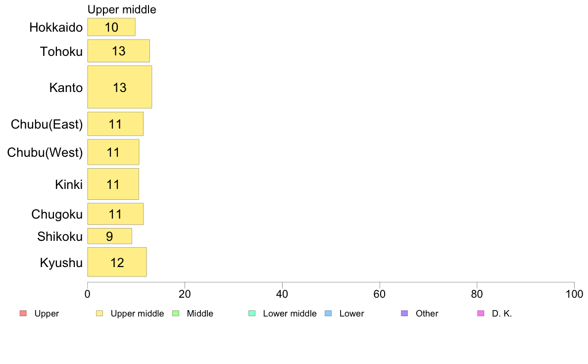The height and width of the screenshot is (364, 588).
Task: Select the Kyushu bar with value 12
Action: (x=117, y=262)
